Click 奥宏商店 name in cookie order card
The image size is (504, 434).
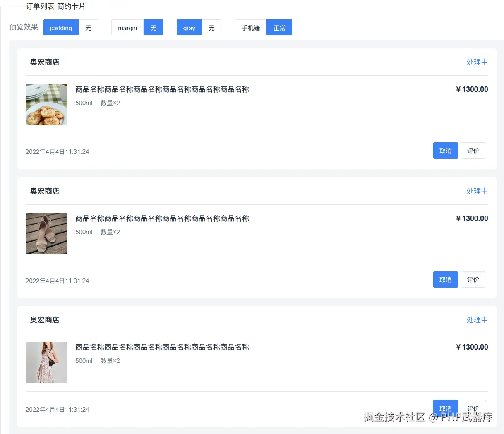point(45,62)
